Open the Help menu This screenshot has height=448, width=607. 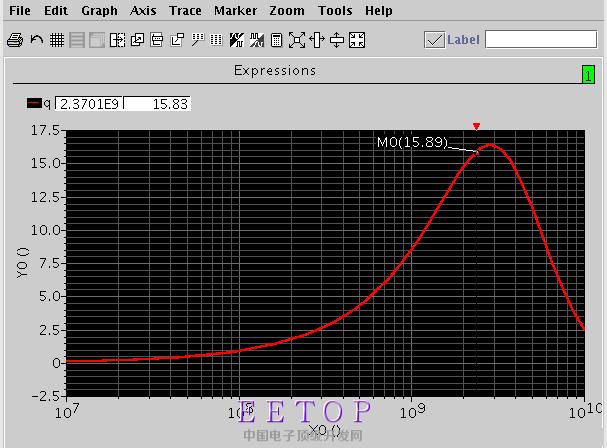pos(379,11)
